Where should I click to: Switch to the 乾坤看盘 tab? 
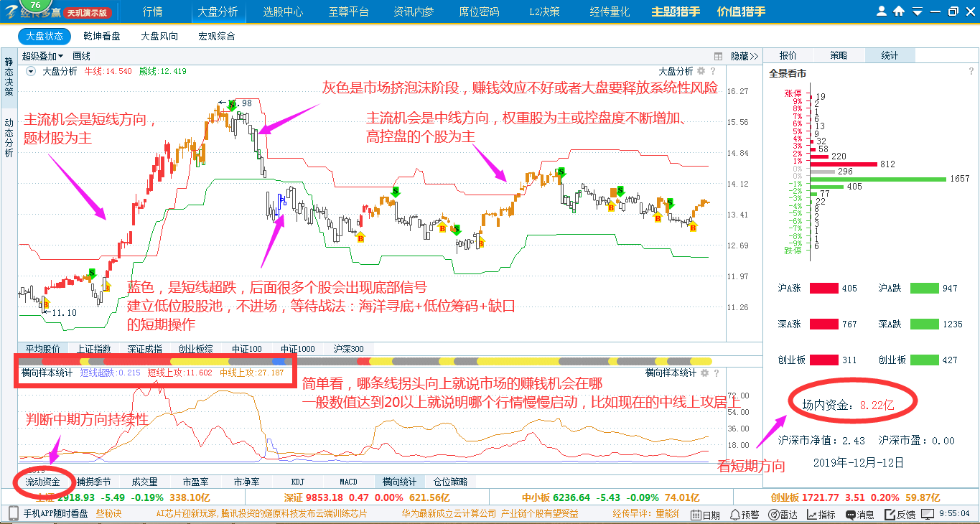(102, 36)
